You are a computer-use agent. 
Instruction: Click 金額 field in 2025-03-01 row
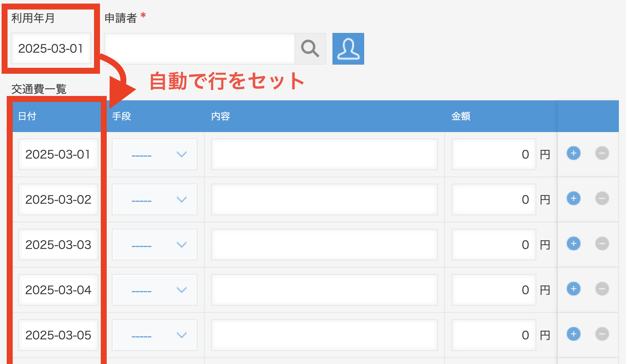(x=494, y=154)
